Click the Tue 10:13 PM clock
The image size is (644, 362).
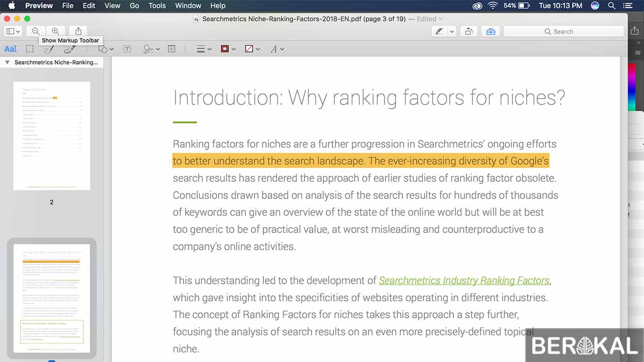[561, 6]
